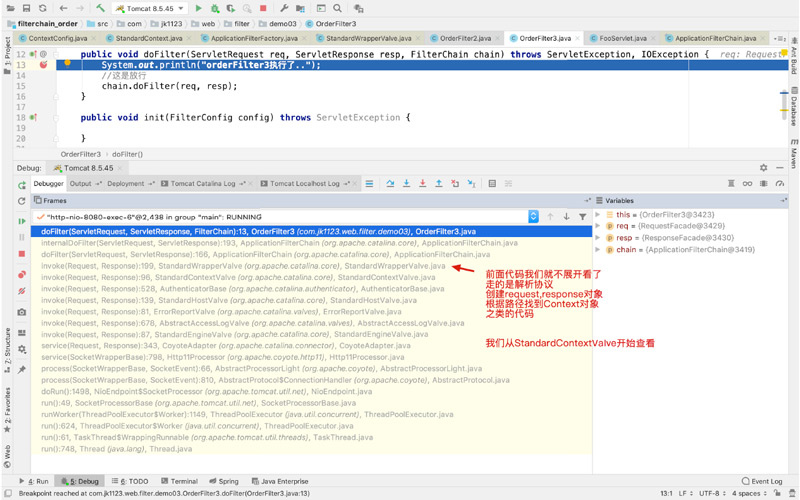Switch to StandardWrapperValve.java tab

pyautogui.click(x=368, y=38)
